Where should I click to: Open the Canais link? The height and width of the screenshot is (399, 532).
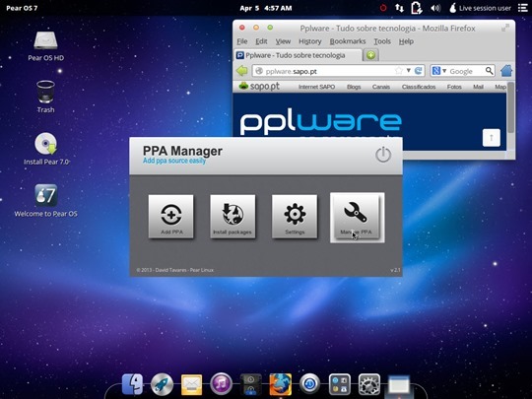point(381,87)
